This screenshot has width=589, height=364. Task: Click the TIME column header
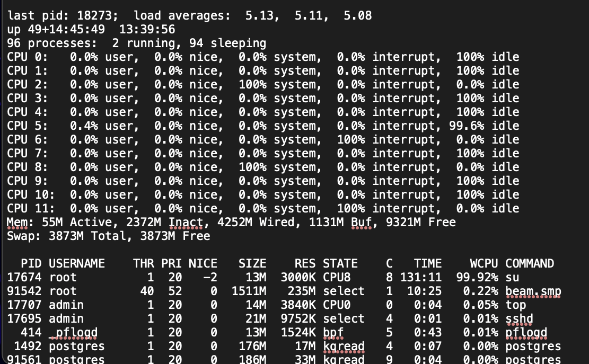click(428, 263)
